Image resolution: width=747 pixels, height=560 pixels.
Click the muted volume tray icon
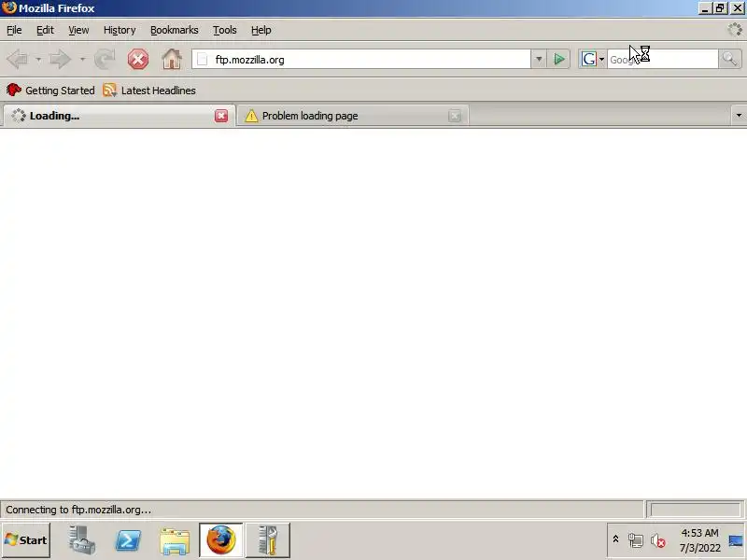pos(658,540)
